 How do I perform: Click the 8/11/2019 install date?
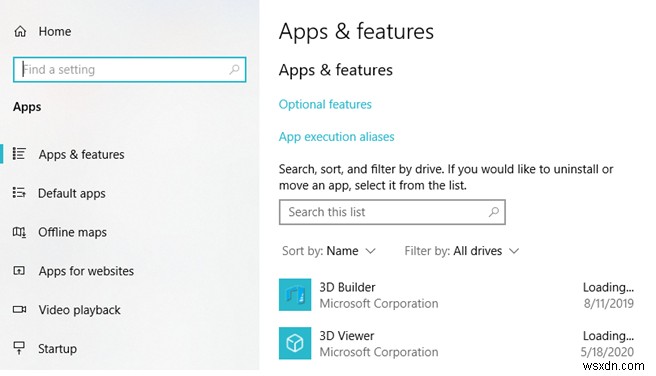[609, 303]
